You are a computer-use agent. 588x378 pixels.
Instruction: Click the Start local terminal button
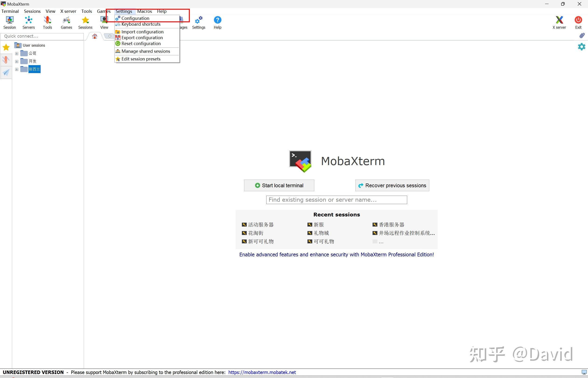click(x=279, y=185)
